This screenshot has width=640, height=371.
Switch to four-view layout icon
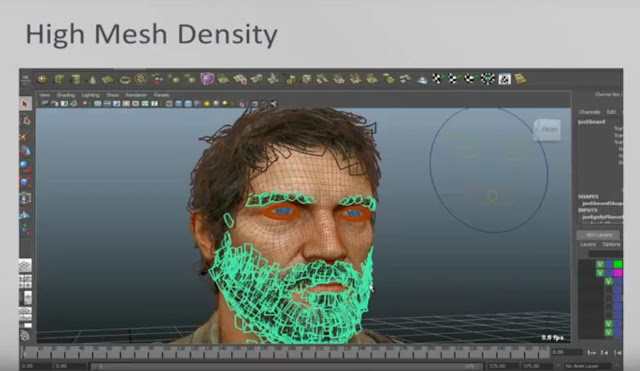(x=25, y=282)
